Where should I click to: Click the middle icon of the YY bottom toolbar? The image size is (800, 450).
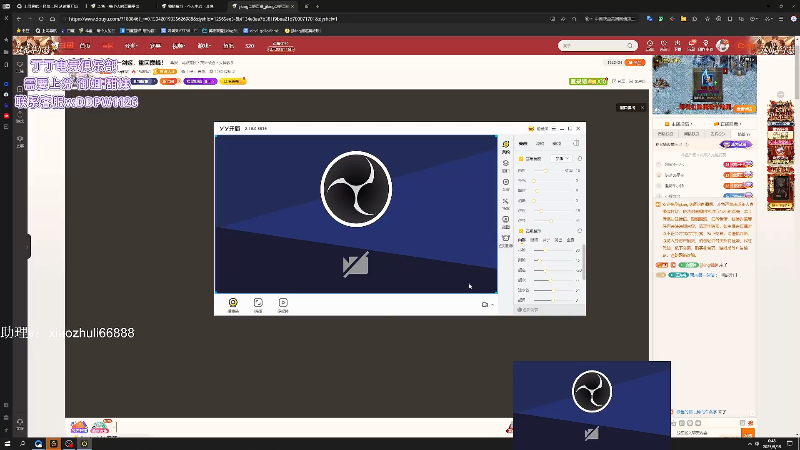258,304
